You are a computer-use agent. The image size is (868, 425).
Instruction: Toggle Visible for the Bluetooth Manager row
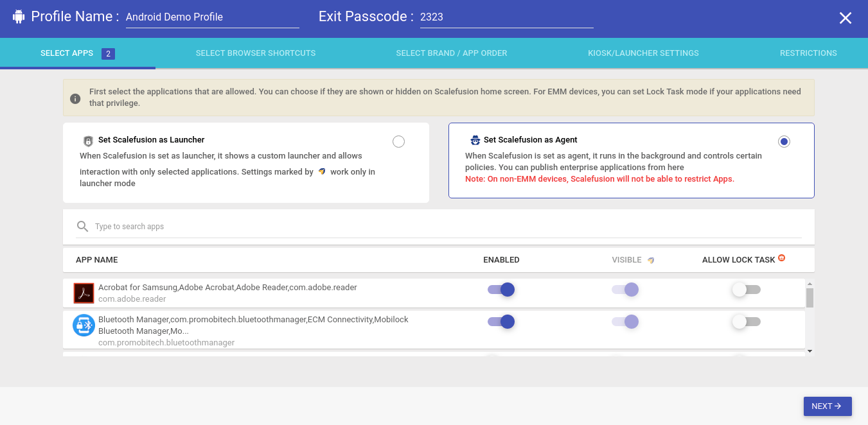625,322
